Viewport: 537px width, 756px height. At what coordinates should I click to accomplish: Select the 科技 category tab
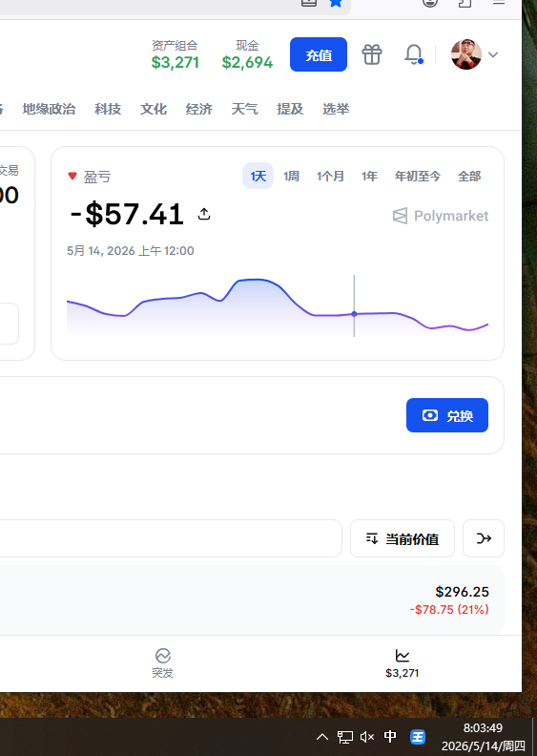point(108,109)
